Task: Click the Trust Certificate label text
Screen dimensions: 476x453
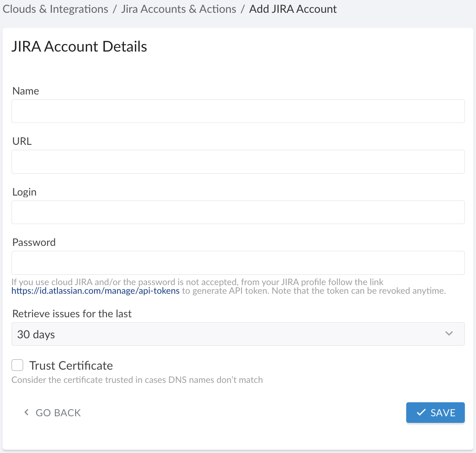Action: tap(71, 365)
